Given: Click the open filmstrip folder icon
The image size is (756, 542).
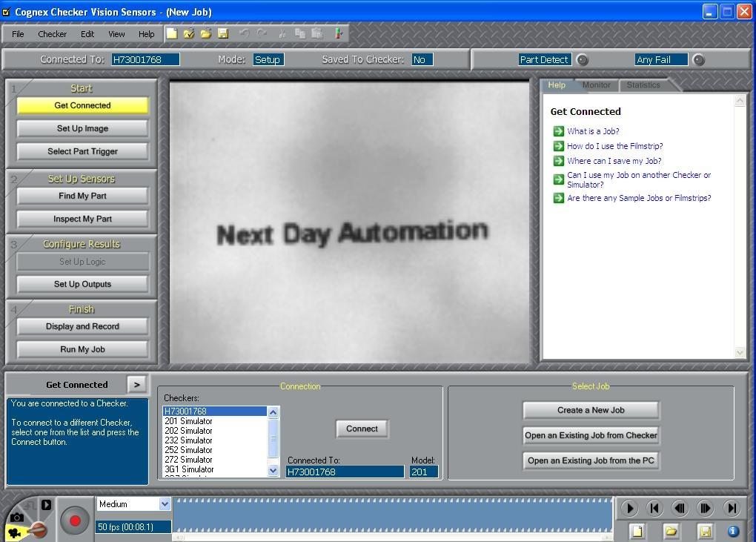Looking at the screenshot, I should [x=671, y=531].
